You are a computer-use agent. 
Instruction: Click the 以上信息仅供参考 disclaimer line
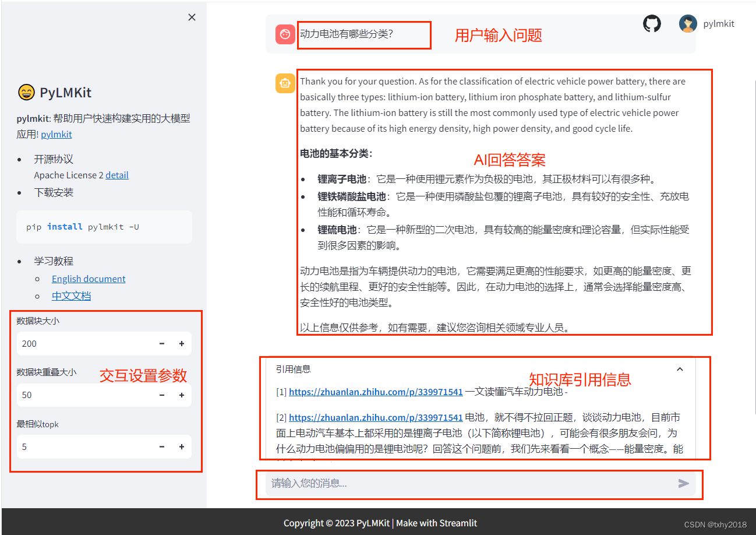(434, 328)
